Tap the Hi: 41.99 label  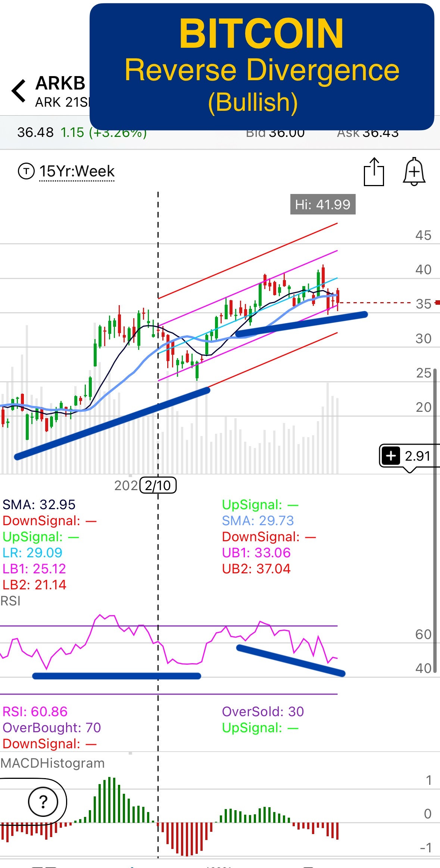[x=323, y=204]
